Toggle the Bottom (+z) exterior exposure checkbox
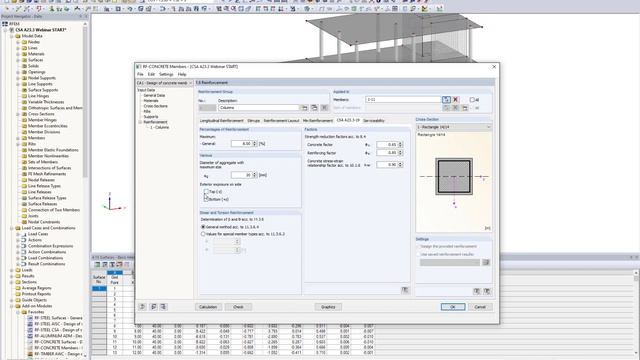 click(x=206, y=199)
